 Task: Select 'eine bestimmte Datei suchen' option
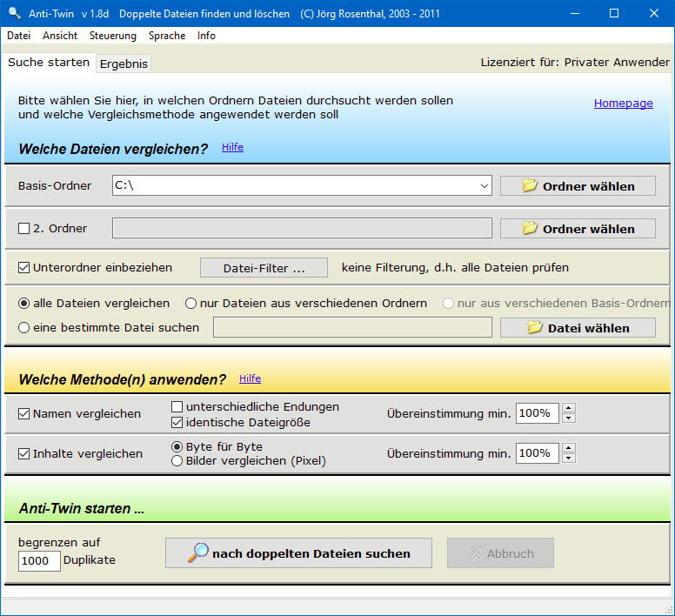click(23, 328)
